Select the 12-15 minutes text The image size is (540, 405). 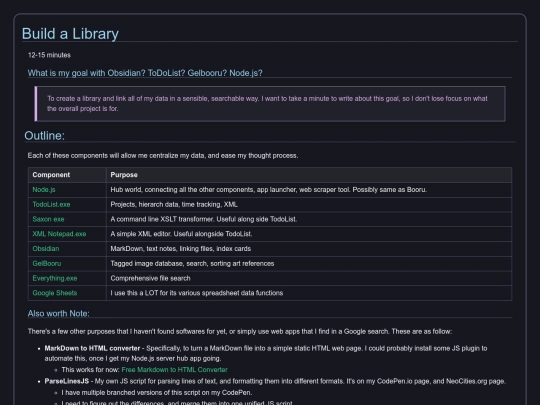tap(49, 55)
